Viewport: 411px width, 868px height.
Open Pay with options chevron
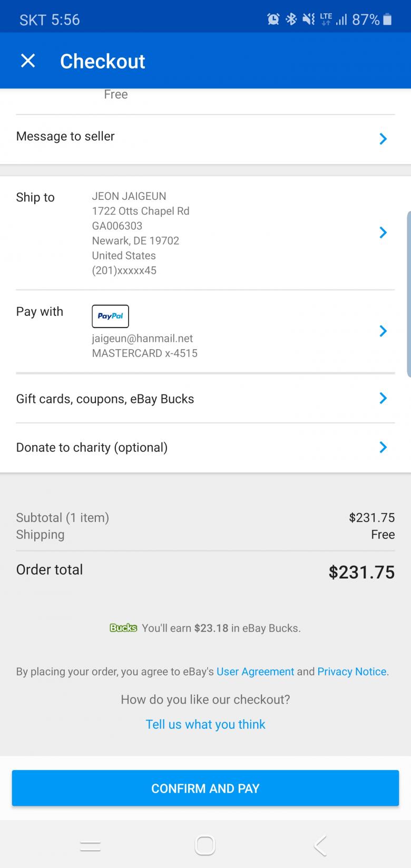point(383,331)
